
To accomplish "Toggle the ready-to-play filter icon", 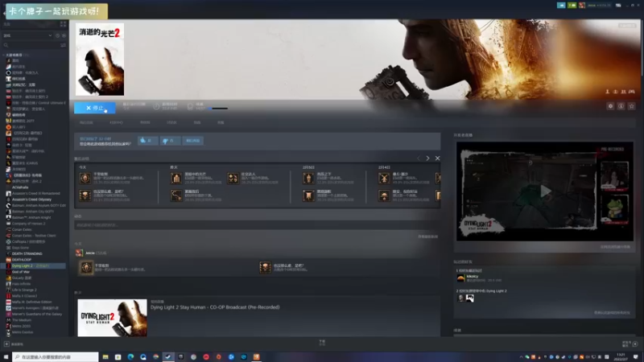I will coord(64,35).
